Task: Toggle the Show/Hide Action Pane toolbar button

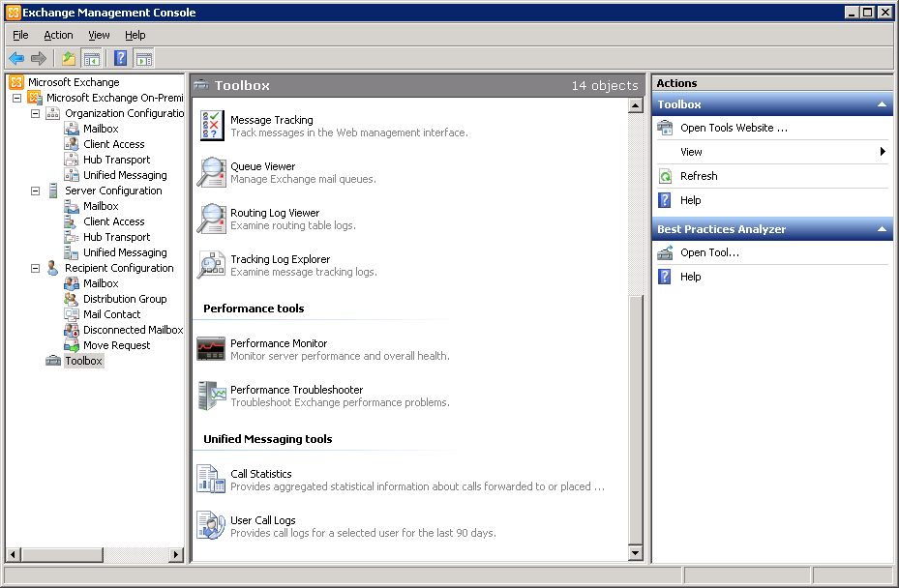Action: (x=144, y=58)
